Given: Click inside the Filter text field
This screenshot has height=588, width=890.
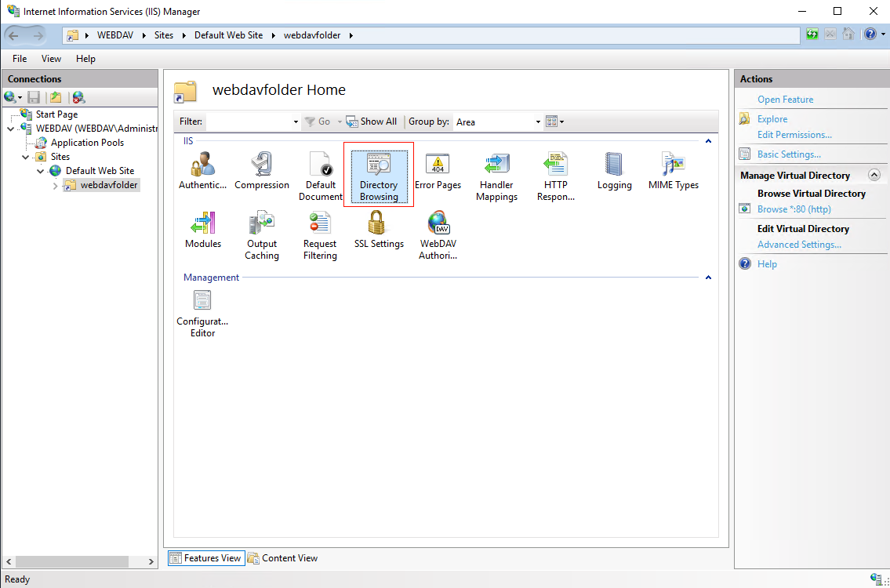Looking at the screenshot, I should coord(249,122).
